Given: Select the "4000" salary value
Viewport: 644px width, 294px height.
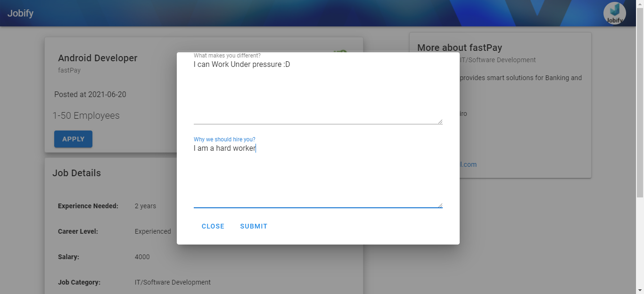Looking at the screenshot, I should (142, 257).
